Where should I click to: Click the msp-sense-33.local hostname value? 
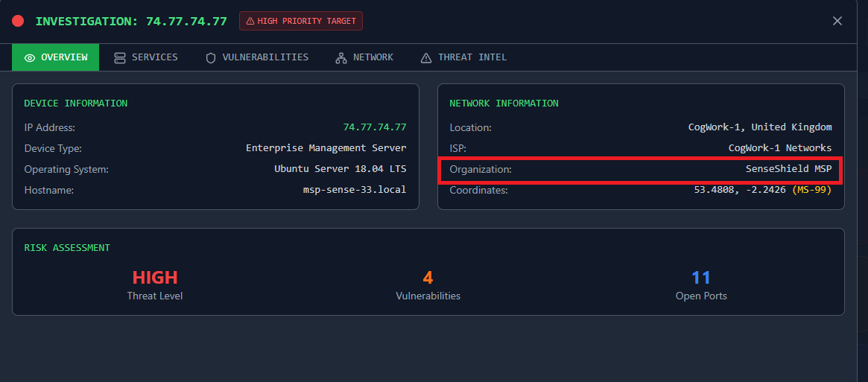coord(354,190)
